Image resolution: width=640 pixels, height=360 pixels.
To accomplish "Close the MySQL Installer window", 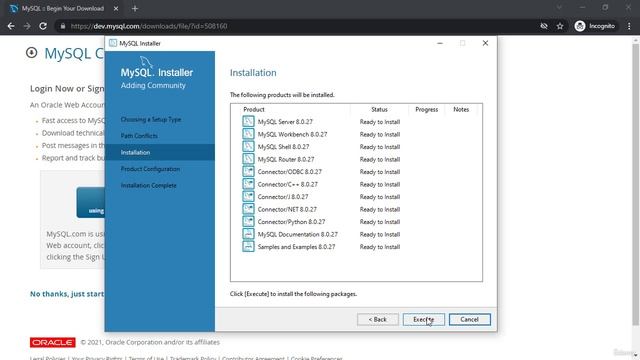I will click(485, 43).
